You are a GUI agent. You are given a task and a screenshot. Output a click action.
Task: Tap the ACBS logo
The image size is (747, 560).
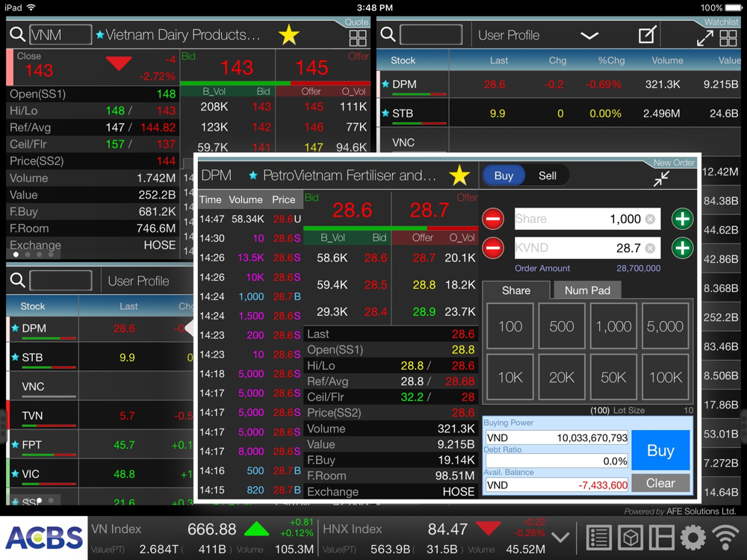click(x=44, y=538)
